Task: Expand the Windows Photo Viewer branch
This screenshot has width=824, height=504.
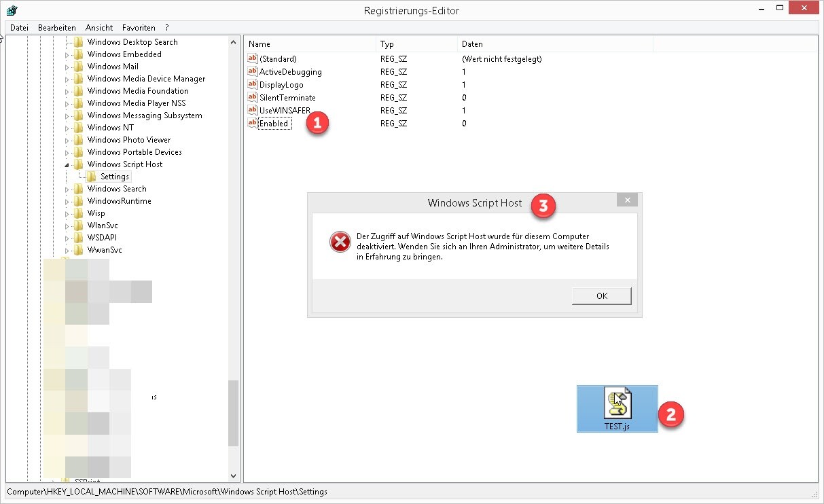Action: coord(66,139)
